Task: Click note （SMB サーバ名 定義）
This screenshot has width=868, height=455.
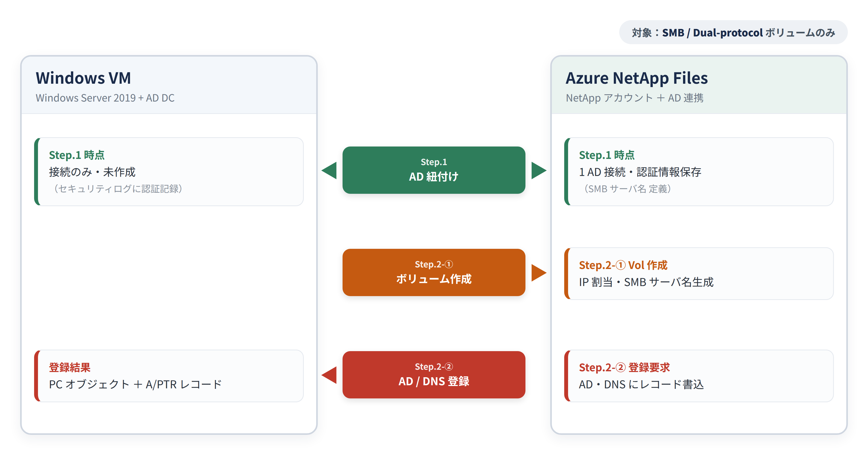Action: (627, 189)
